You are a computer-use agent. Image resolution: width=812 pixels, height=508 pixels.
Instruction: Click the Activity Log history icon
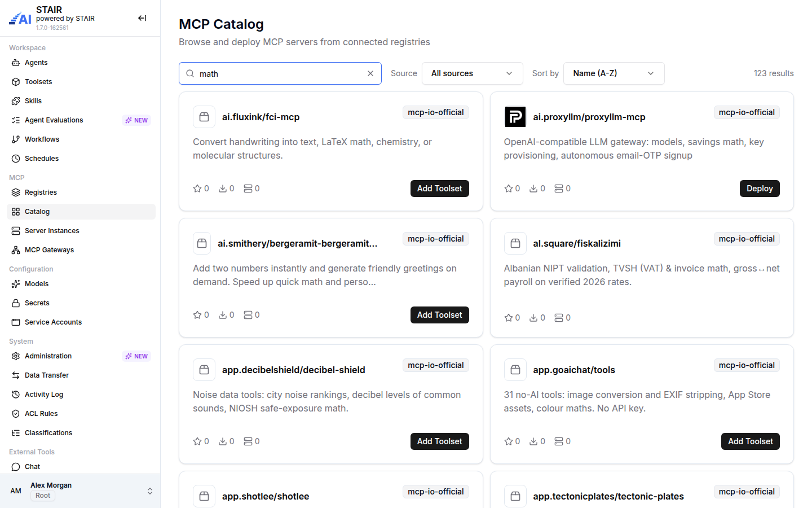click(16, 395)
